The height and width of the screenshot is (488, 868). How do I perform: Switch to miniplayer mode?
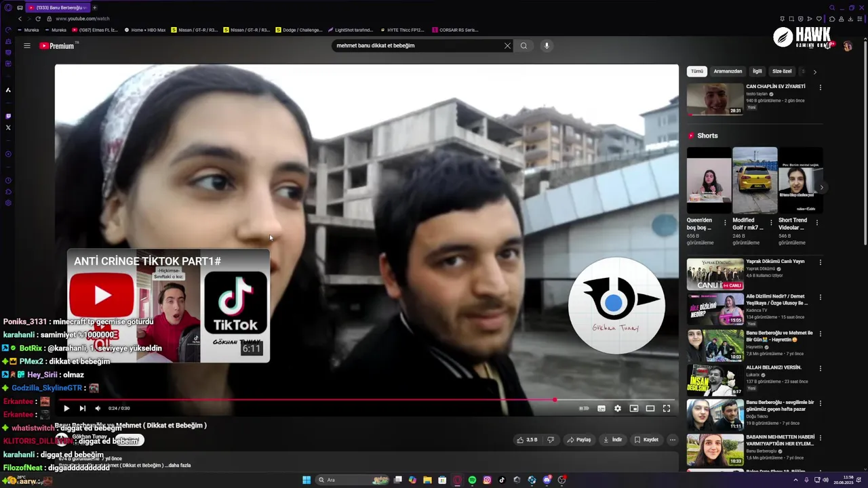click(634, 408)
